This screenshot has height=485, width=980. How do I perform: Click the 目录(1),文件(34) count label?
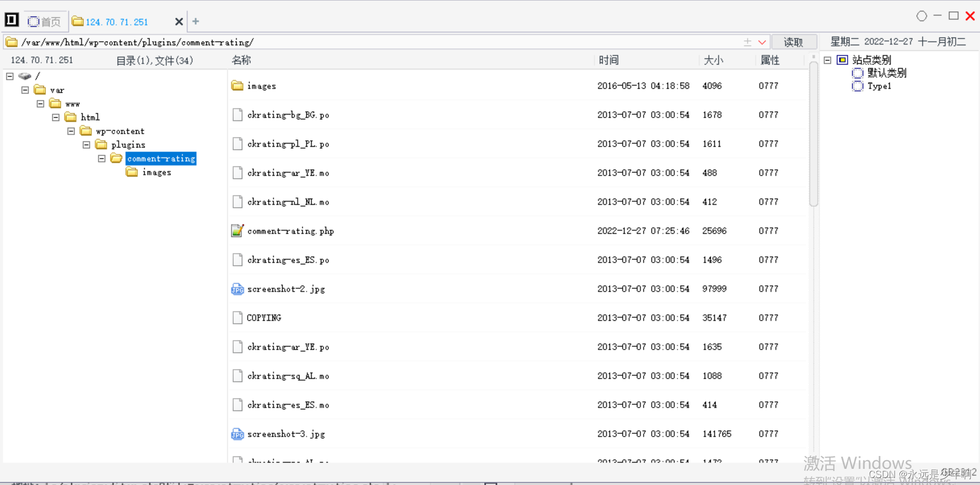click(154, 61)
